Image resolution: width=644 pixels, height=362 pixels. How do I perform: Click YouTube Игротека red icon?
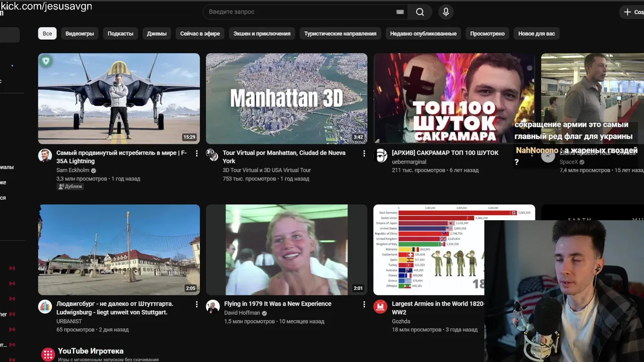pyautogui.click(x=48, y=354)
